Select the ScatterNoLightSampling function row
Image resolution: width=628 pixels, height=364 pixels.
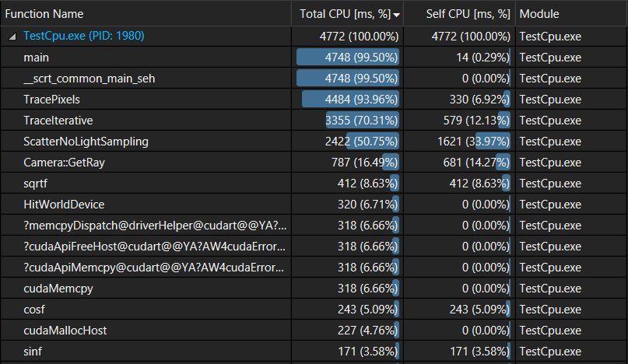pyautogui.click(x=314, y=142)
